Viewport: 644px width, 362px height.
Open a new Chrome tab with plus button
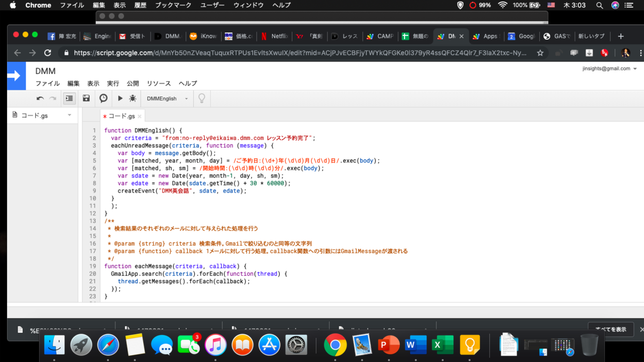click(621, 36)
